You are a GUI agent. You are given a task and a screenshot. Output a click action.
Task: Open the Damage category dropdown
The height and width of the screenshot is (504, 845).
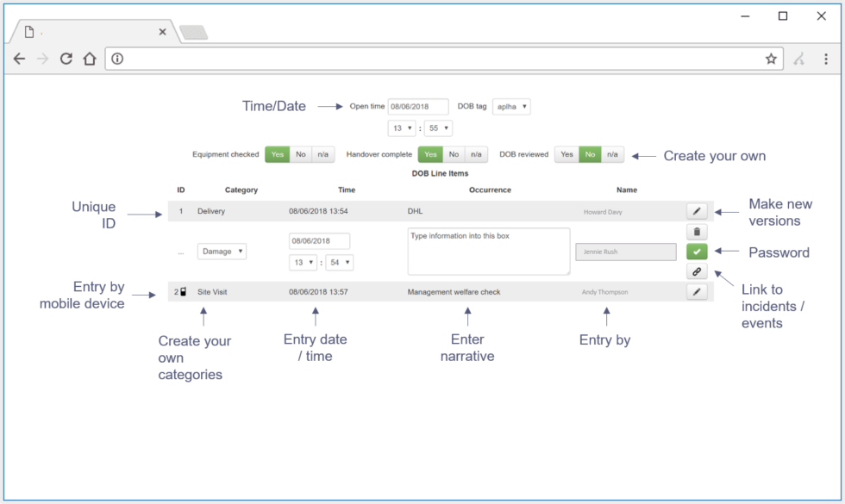click(x=223, y=251)
